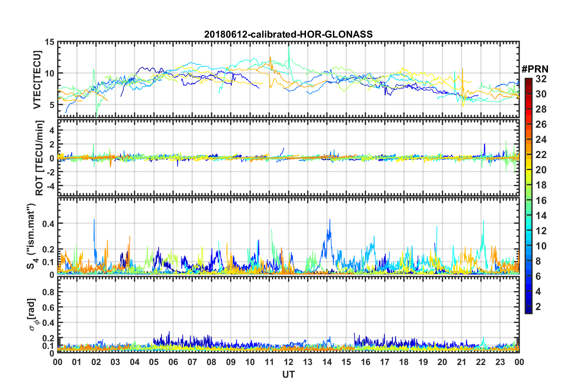
Task: Select the VTEC[TECU] y-axis label
Action: click(37, 80)
